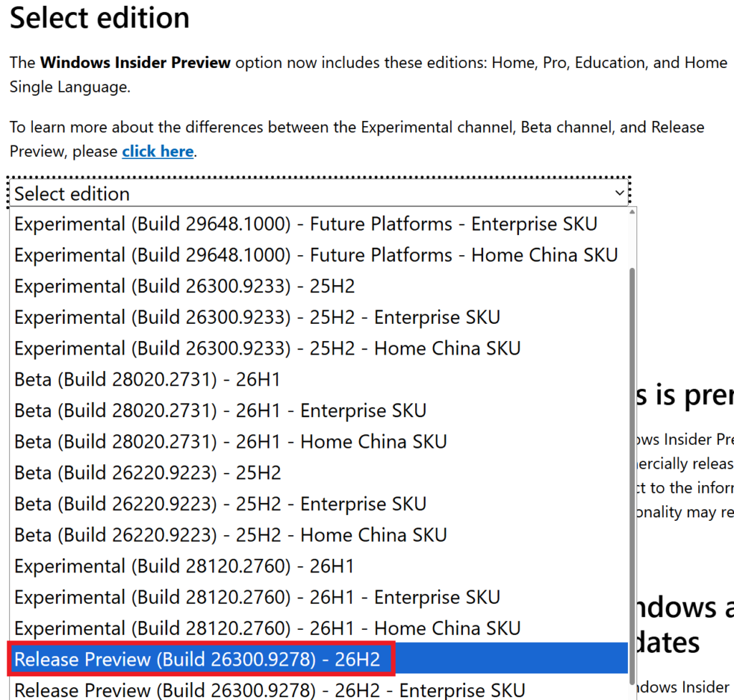This screenshot has height=700, width=734.
Task: Choose Release Preview 26300.9278 26H2 Enterprise SKU
Action: (x=319, y=689)
